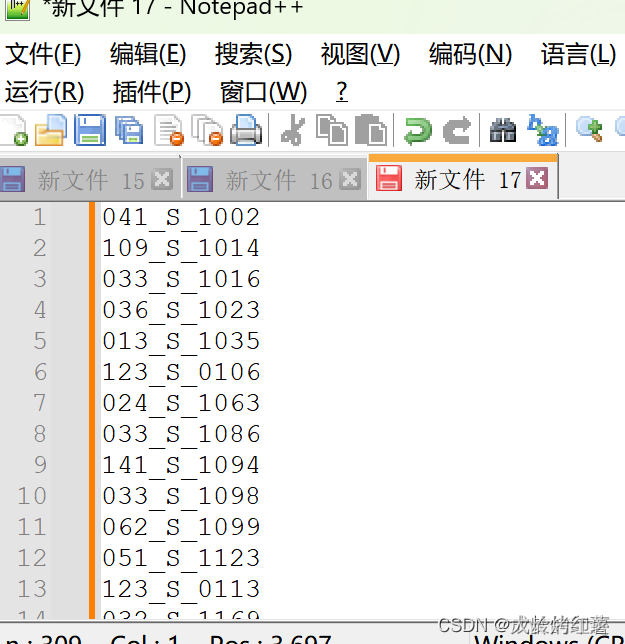The image size is (625, 644).
Task: Click the New file toolbar icon
Action: coord(14,131)
